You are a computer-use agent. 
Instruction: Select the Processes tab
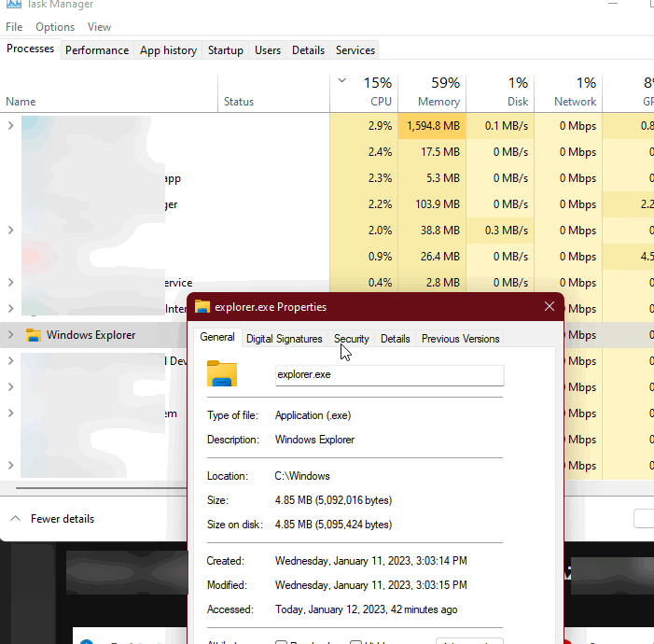coord(31,49)
